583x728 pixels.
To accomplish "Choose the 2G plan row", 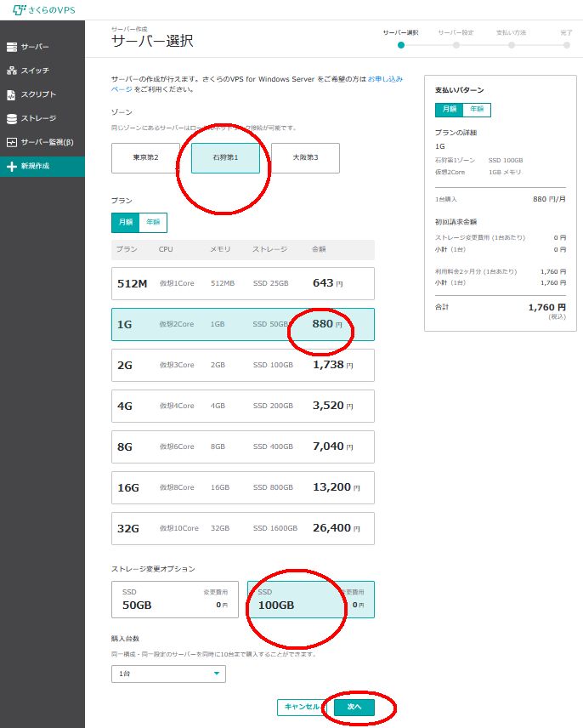I will pos(242,364).
